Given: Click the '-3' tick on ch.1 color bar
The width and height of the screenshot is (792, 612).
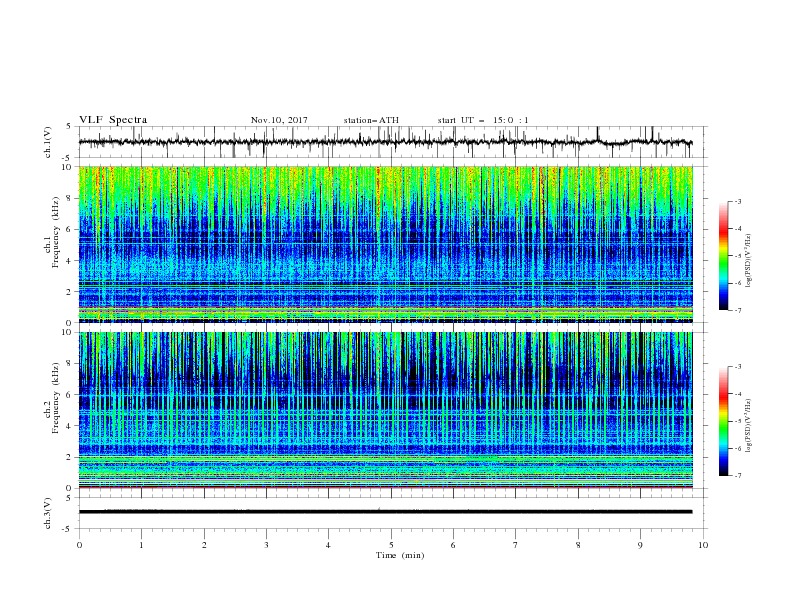Looking at the screenshot, I should pyautogui.click(x=738, y=201).
